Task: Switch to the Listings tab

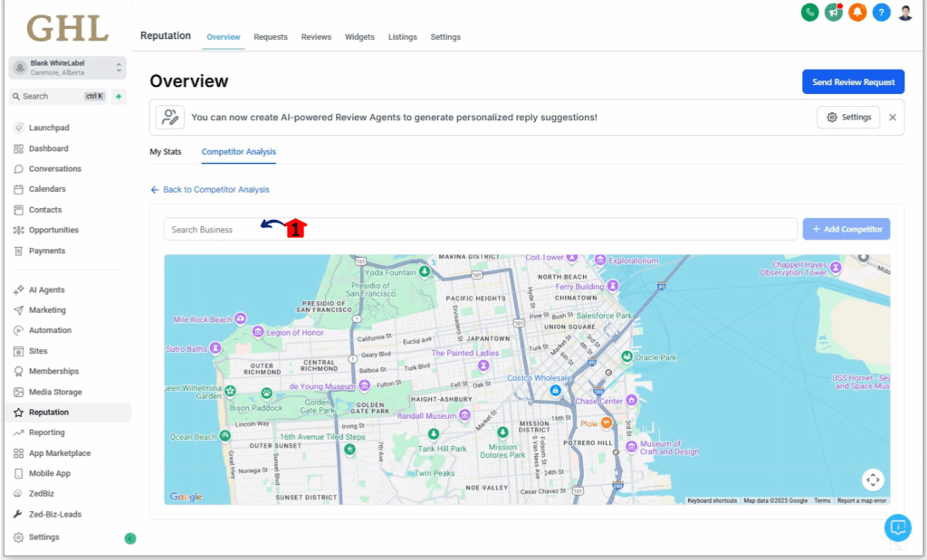Action: click(403, 36)
